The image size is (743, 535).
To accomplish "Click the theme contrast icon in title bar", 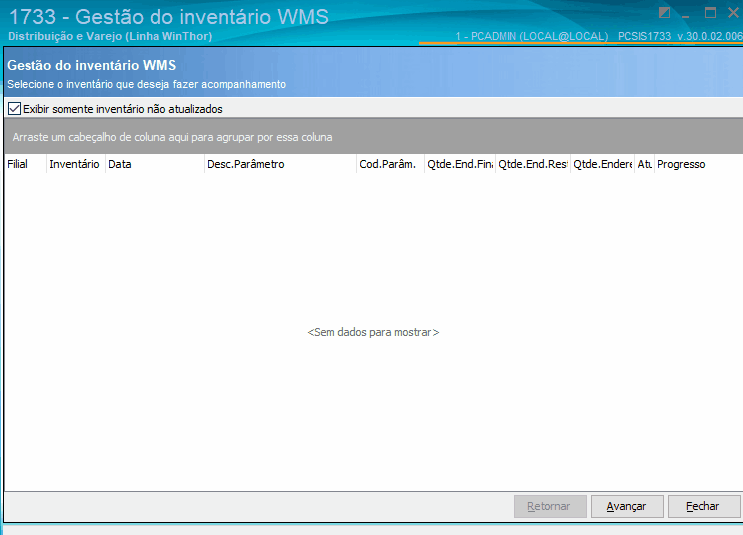I will (x=664, y=13).
